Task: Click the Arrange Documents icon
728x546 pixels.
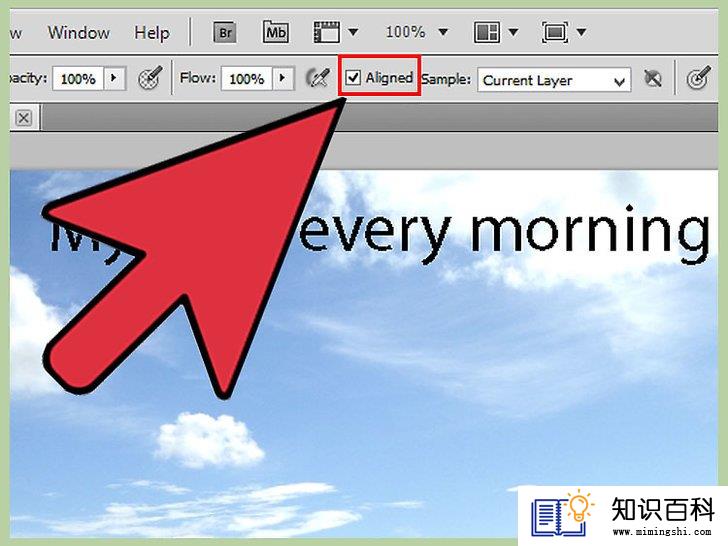Action: pos(487,32)
